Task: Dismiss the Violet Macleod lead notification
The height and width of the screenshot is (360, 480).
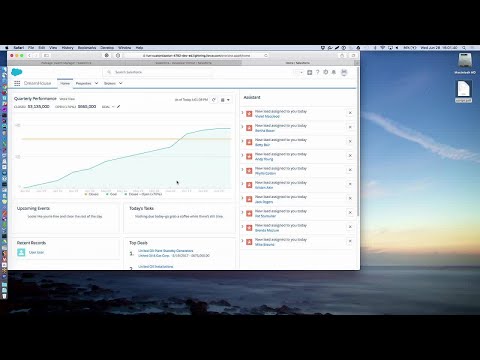Action: tap(350, 113)
